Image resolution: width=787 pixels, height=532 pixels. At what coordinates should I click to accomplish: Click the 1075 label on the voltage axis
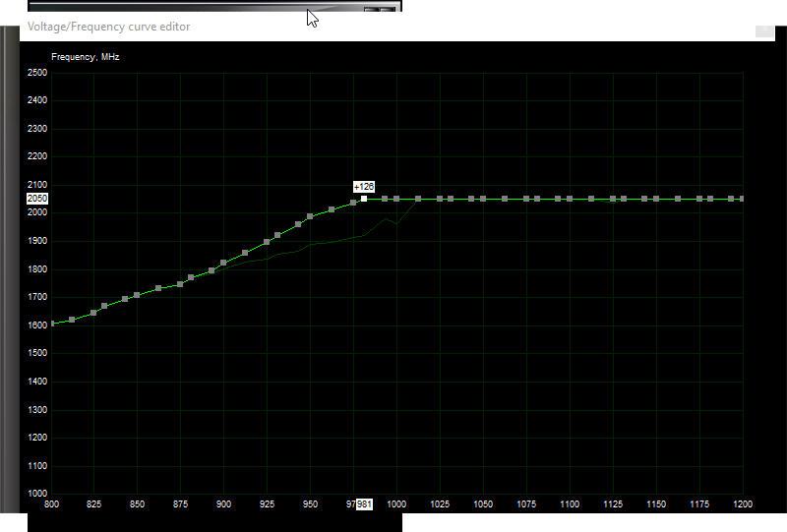tap(526, 503)
